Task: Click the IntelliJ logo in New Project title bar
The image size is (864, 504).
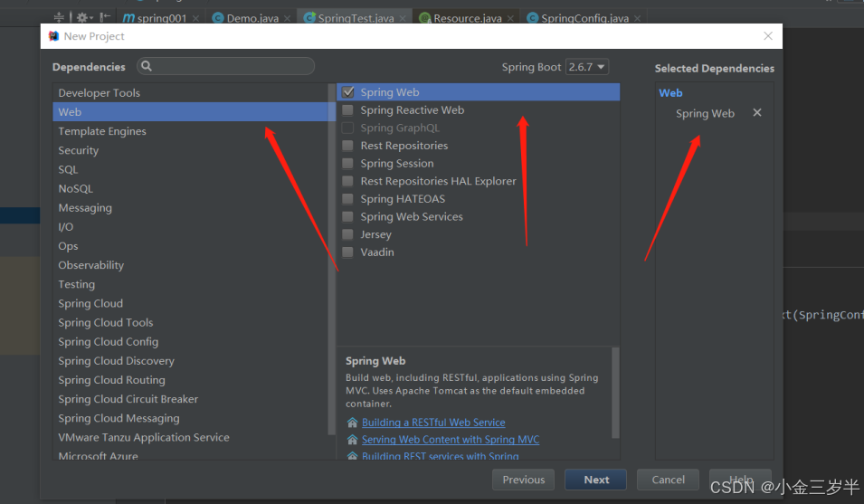Action: point(53,36)
